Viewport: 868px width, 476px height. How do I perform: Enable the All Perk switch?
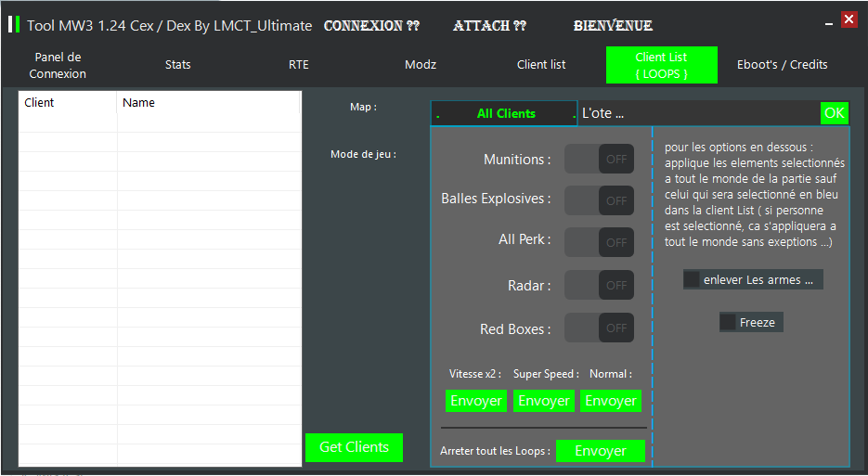tap(599, 242)
